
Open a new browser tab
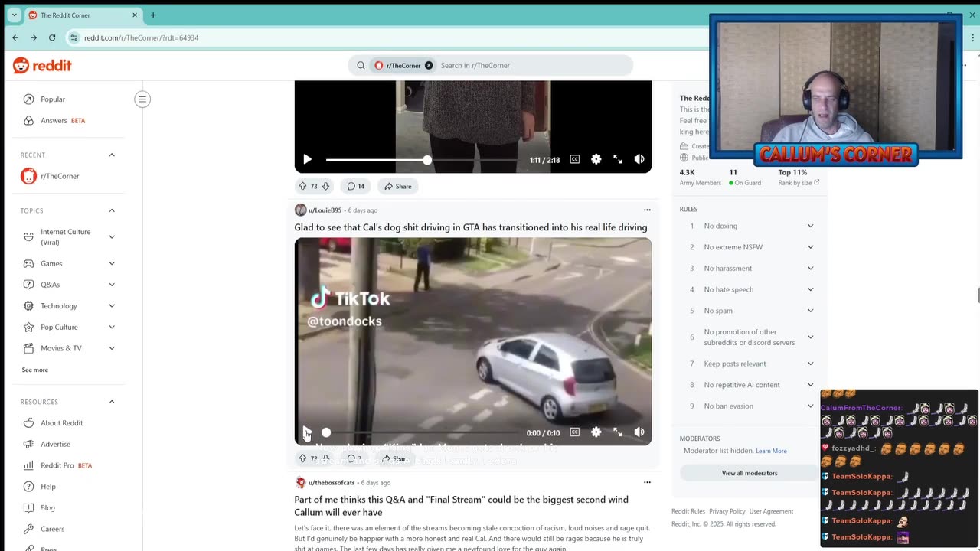pos(153,15)
